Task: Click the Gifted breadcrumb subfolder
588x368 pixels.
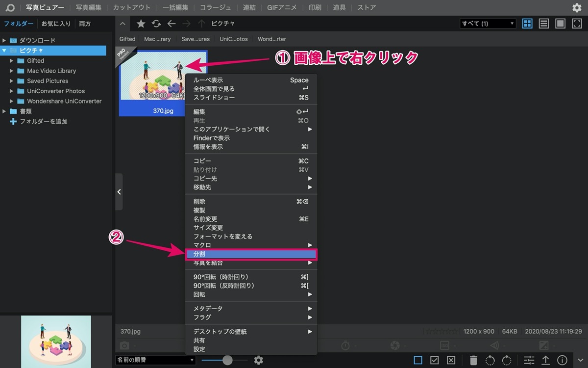Action: click(x=127, y=39)
